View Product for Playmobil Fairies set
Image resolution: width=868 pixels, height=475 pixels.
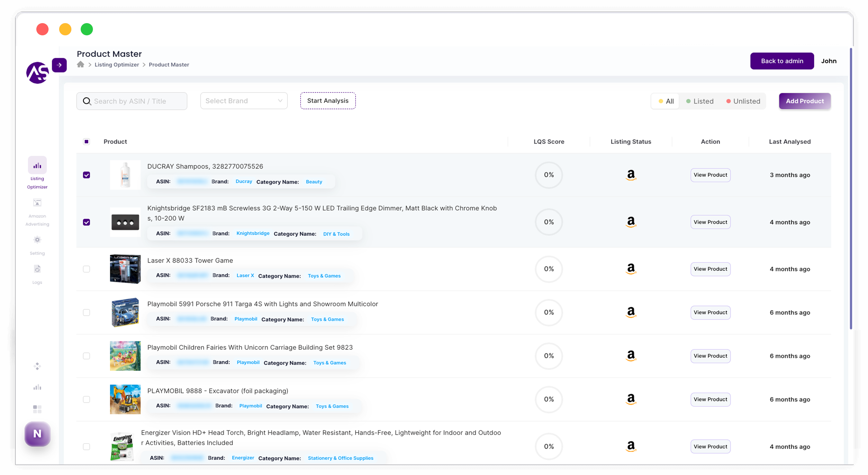pyautogui.click(x=710, y=356)
